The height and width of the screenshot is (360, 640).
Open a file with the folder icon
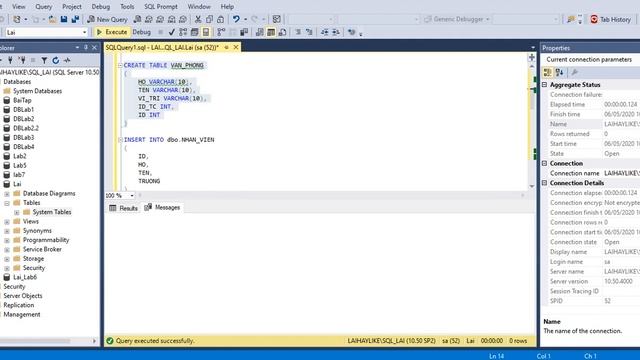(52, 19)
